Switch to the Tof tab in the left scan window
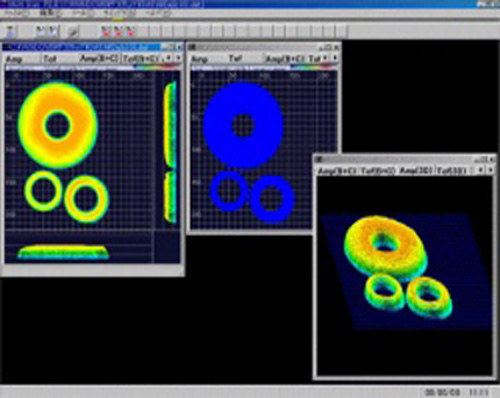This screenshot has height=398, width=500. [50, 59]
